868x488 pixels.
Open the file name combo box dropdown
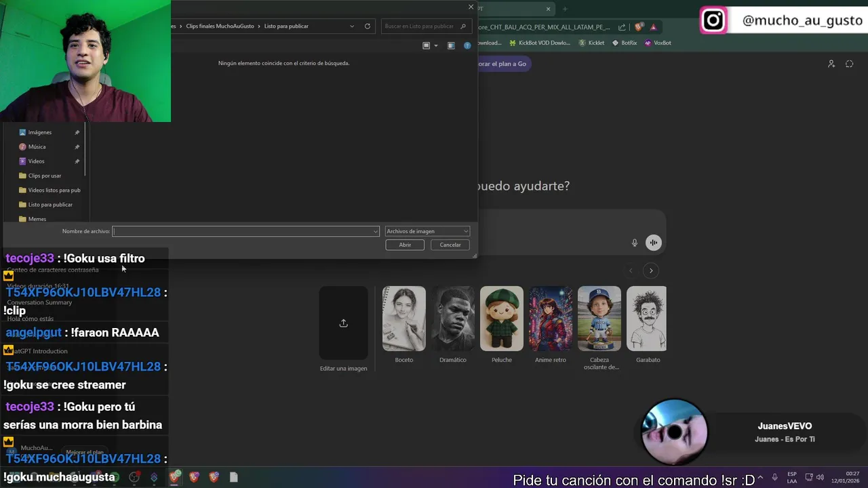pos(375,231)
